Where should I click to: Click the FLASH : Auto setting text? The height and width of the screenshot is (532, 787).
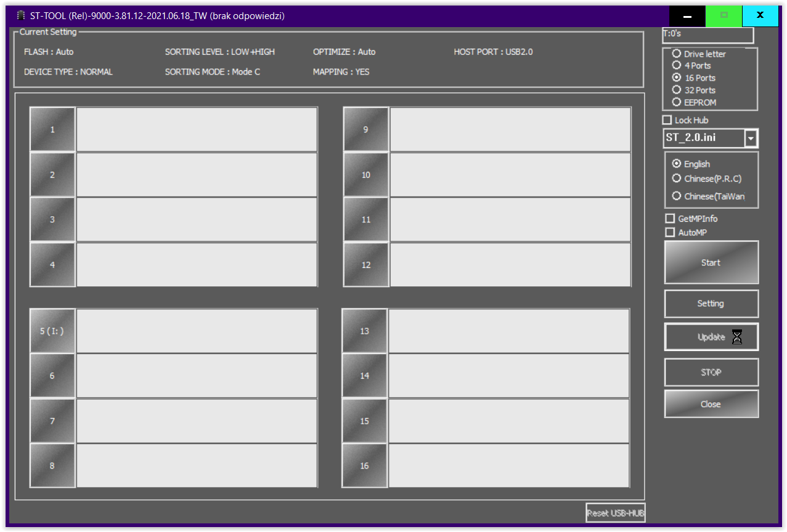(x=49, y=52)
